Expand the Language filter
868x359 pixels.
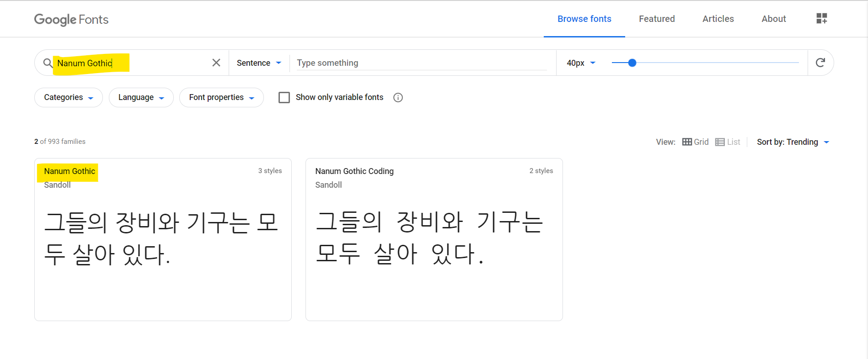tap(141, 97)
